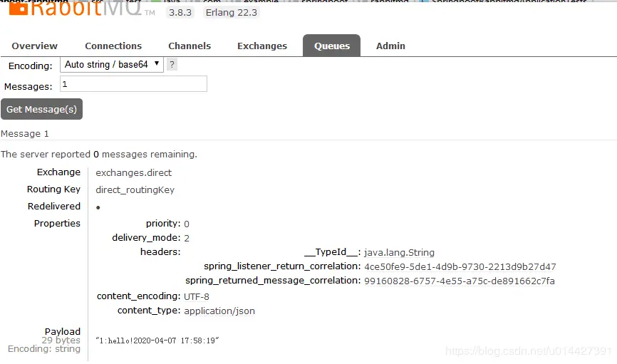Click the spring_returned_message_correlation UUID value
This screenshot has height=364, width=617.
(x=460, y=281)
